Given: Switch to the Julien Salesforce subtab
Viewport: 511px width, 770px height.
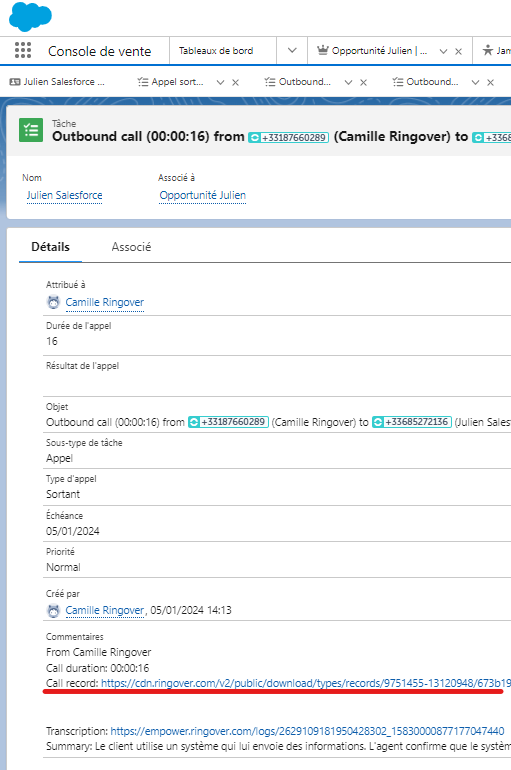Looking at the screenshot, I should click(x=64, y=82).
